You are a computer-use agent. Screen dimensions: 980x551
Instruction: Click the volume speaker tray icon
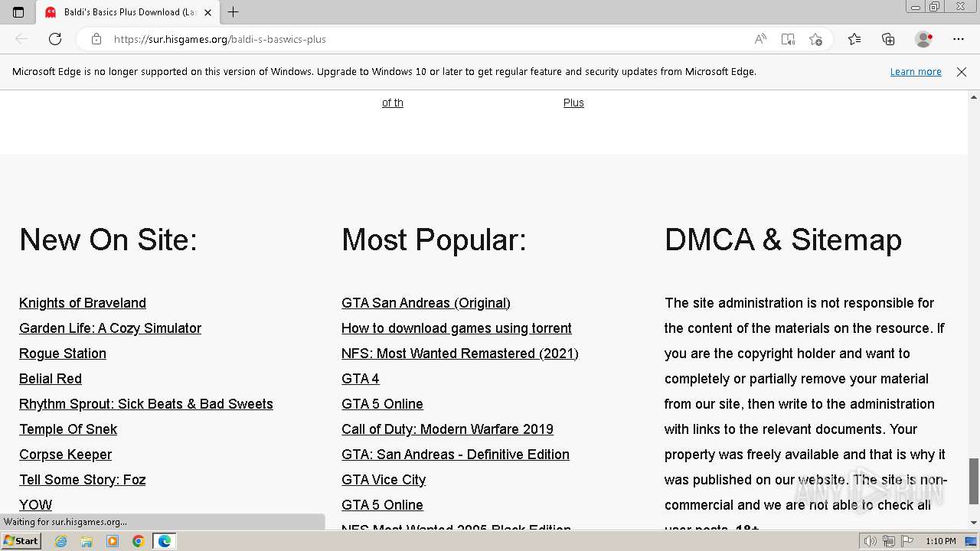point(871,541)
